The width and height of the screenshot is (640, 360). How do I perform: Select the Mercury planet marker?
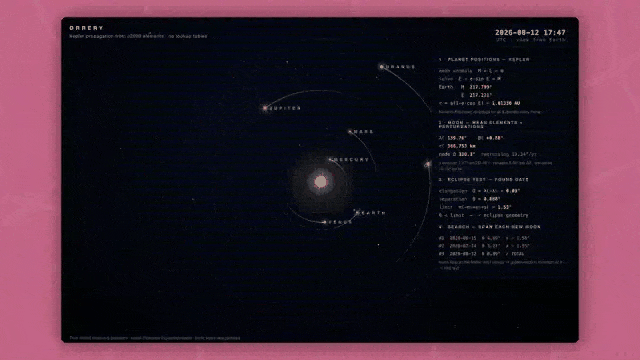point(330,160)
